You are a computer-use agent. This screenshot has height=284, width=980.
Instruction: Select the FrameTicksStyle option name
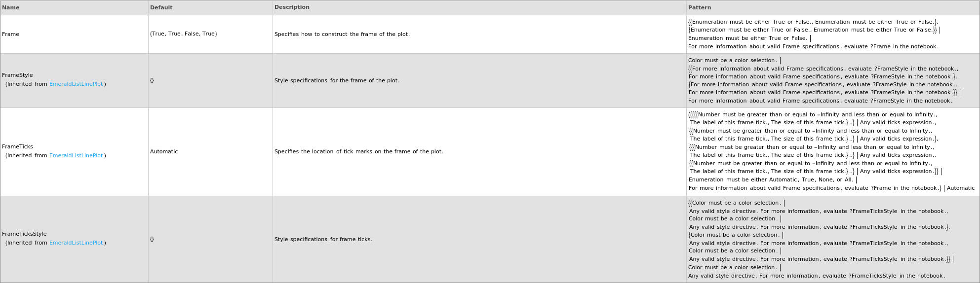click(24, 234)
